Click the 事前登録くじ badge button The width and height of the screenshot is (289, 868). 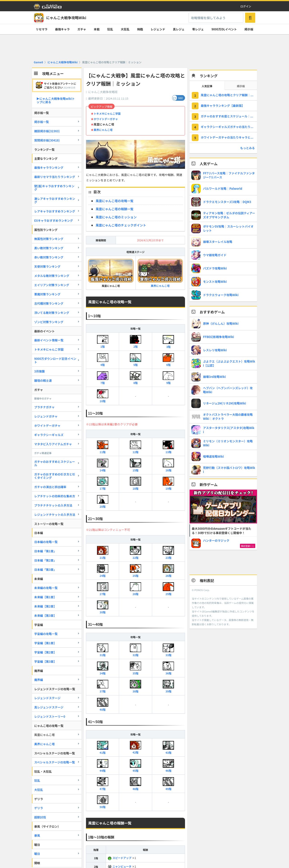247,546
